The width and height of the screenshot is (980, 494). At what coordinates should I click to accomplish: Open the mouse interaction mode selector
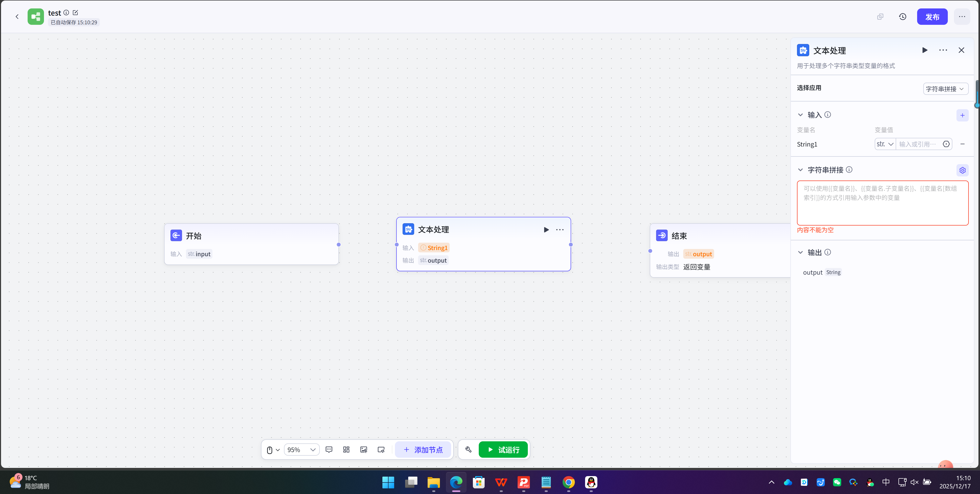pos(273,450)
